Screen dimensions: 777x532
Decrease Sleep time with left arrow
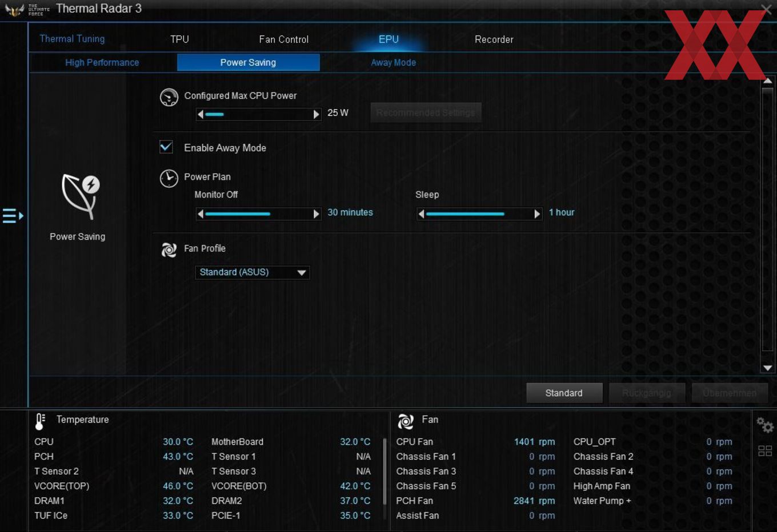coord(421,213)
